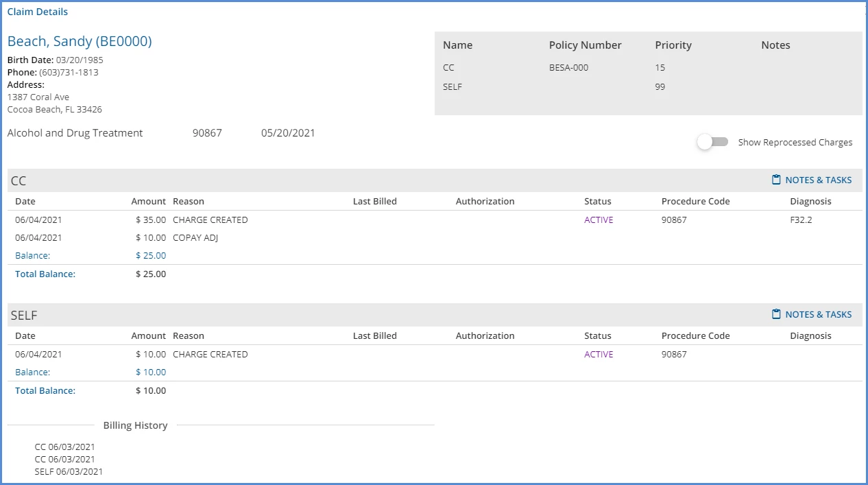Click address line 1387 Coral Ave
The width and height of the screenshot is (868, 485).
point(38,97)
